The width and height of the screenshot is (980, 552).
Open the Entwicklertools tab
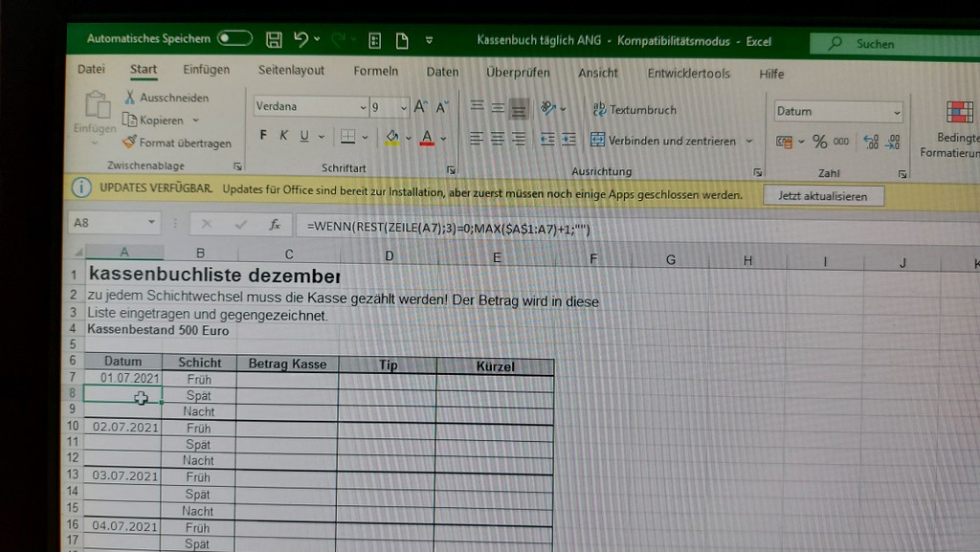pos(689,74)
